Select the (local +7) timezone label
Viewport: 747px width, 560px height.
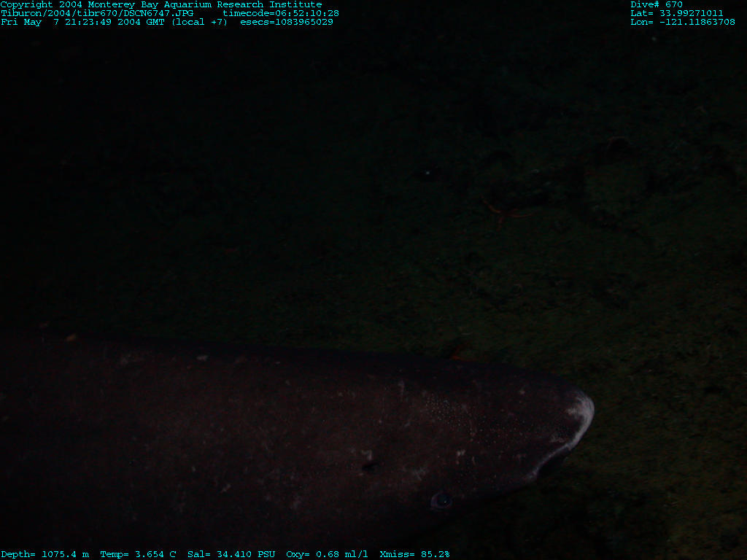coord(199,22)
